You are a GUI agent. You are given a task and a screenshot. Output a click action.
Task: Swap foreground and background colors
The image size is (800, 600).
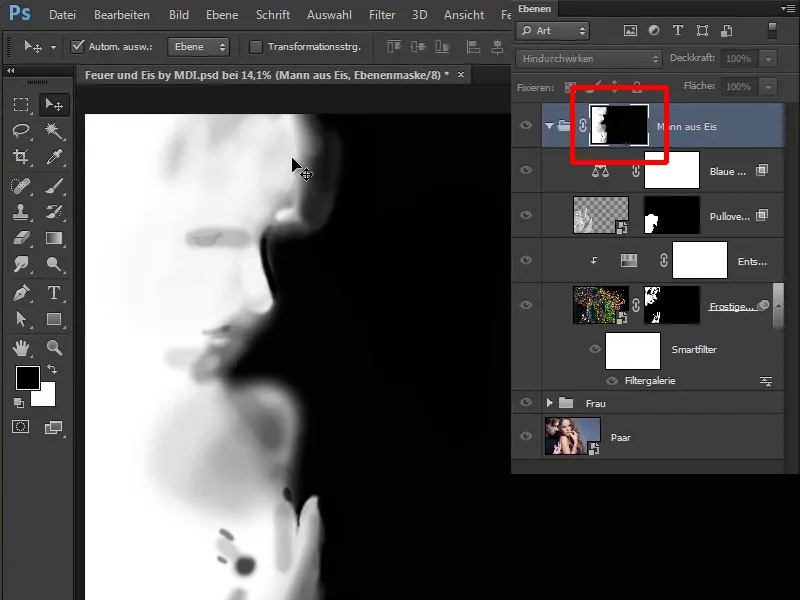click(x=52, y=369)
